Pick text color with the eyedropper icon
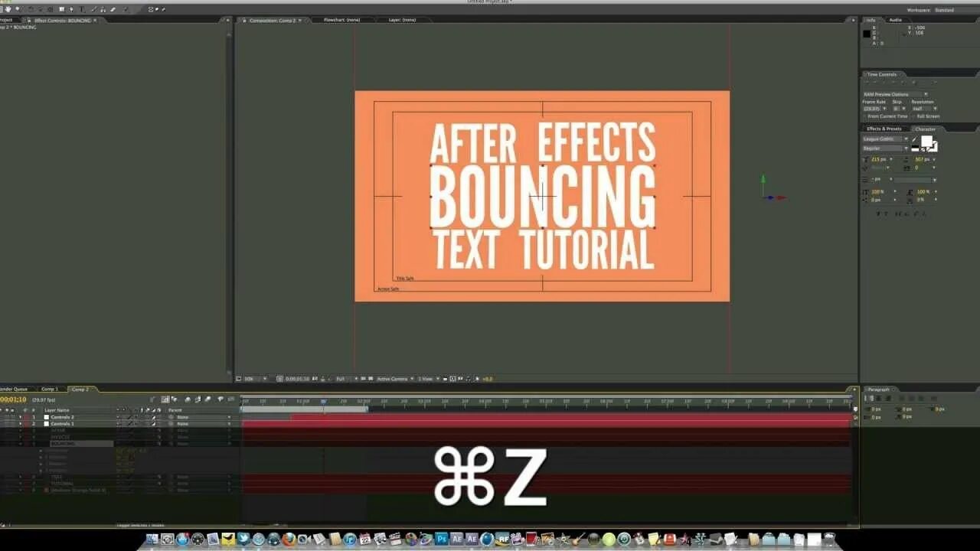The width and height of the screenshot is (980, 551). click(x=915, y=140)
